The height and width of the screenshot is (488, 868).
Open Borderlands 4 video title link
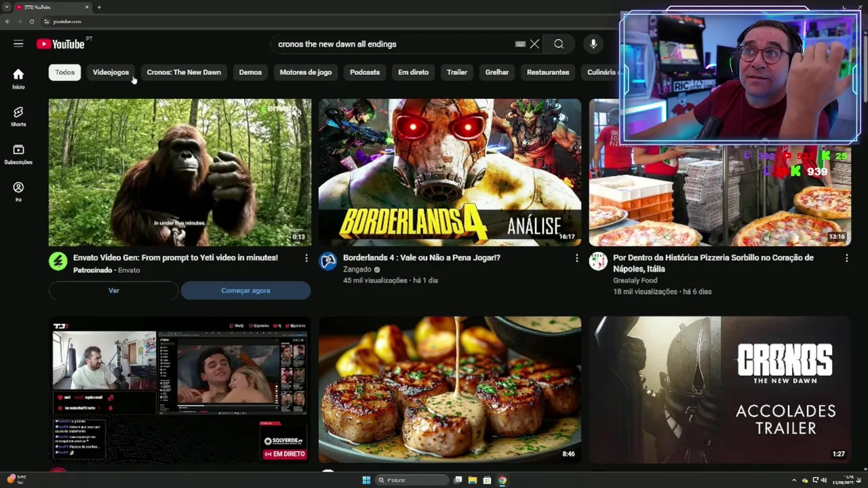tap(422, 258)
